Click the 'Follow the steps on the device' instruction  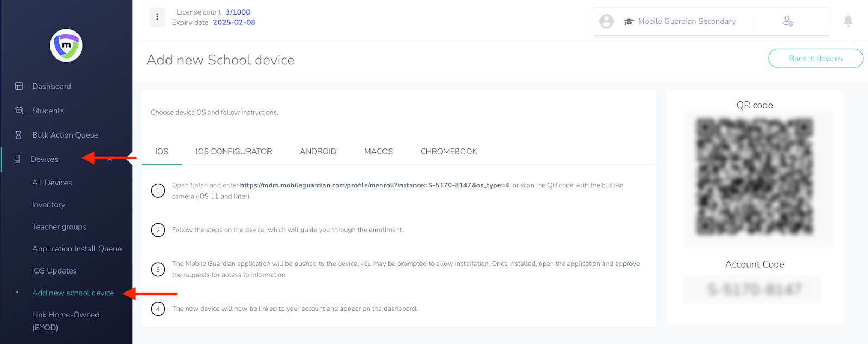coord(288,230)
